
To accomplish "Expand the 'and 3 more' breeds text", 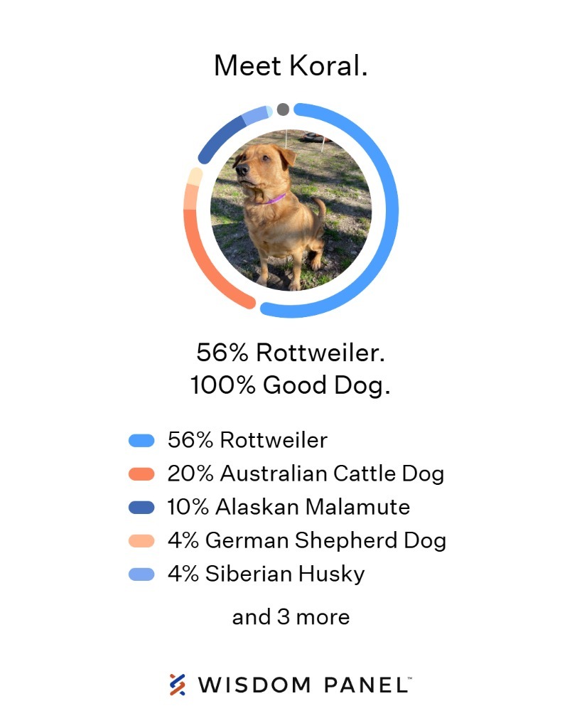I will pos(291,617).
